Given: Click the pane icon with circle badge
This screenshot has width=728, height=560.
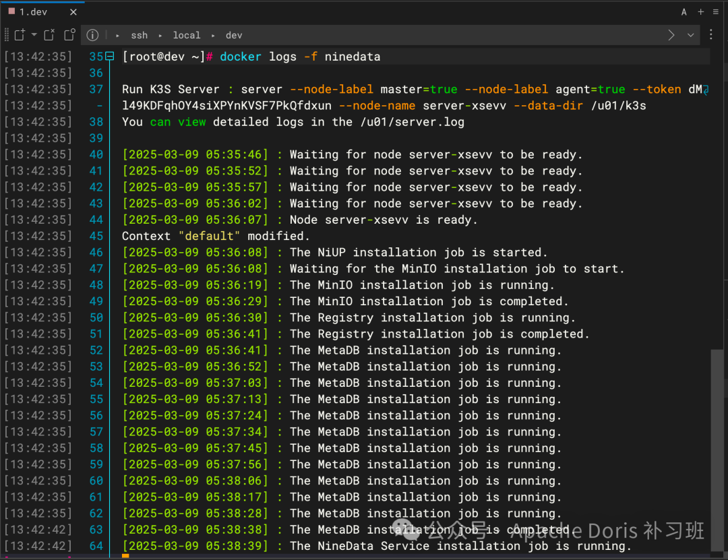Looking at the screenshot, I should (x=69, y=35).
